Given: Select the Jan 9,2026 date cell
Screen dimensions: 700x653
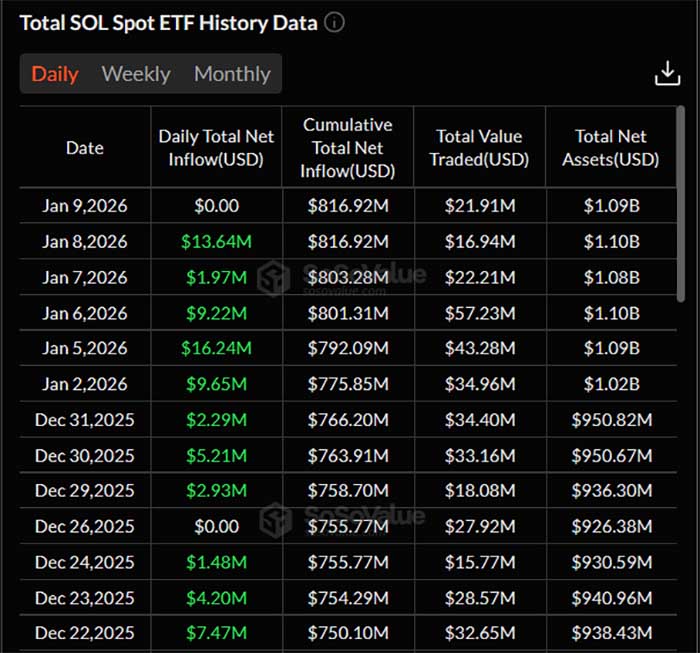Looking at the screenshot, I should [x=85, y=206].
